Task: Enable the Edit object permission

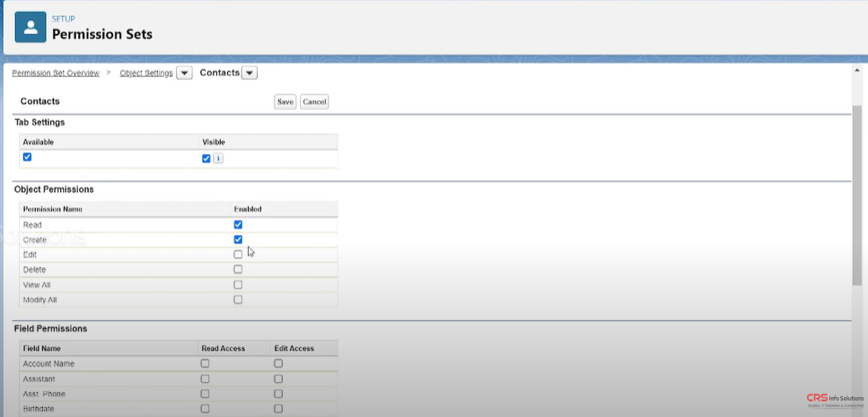Action: click(238, 255)
